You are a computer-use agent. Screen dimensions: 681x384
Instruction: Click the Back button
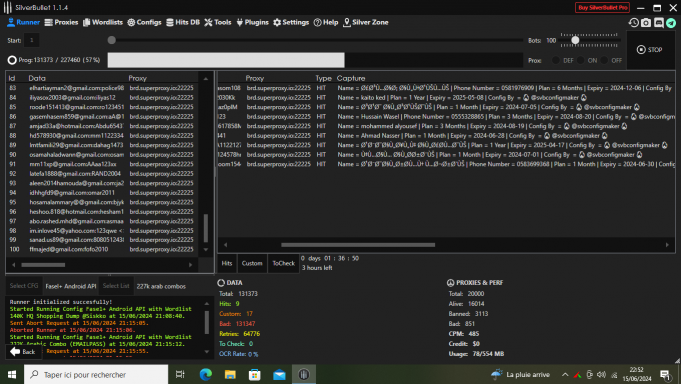coord(23,351)
